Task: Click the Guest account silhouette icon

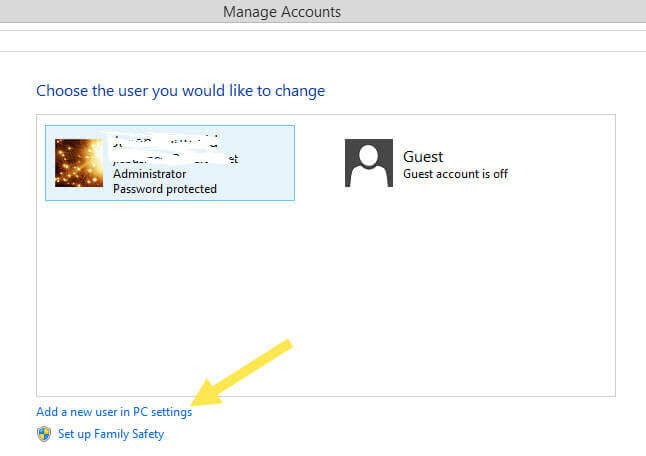Action: coord(369,163)
